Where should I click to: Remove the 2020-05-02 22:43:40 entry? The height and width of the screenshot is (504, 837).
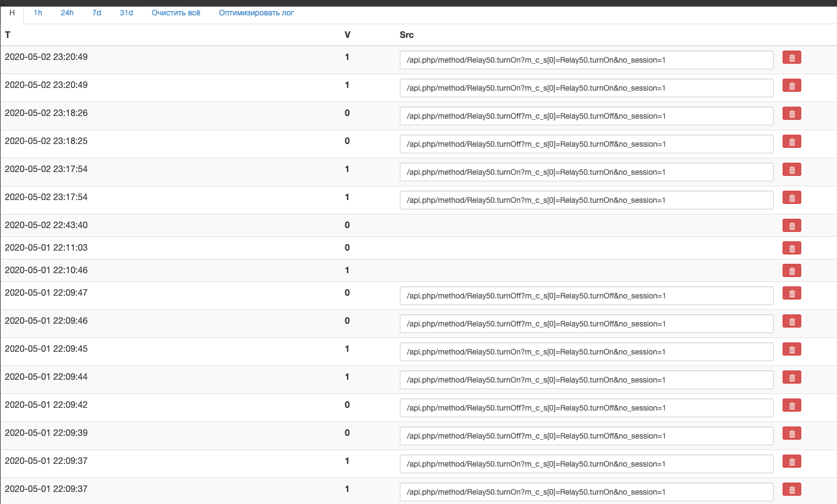791,226
